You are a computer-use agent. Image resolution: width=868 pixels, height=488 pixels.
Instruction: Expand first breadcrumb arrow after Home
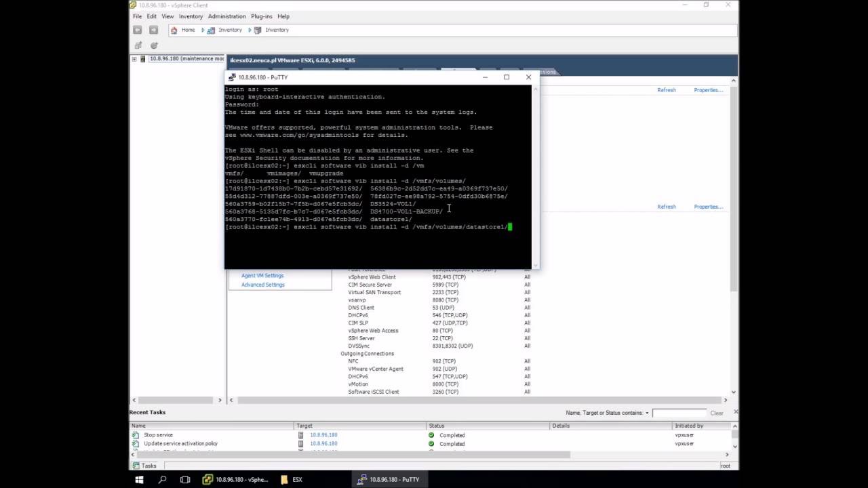203,30
